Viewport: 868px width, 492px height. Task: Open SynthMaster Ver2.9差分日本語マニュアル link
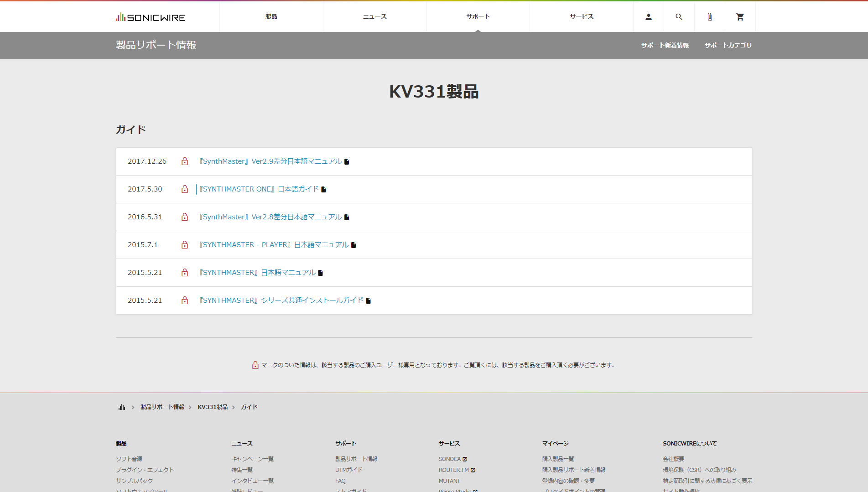[x=270, y=161]
